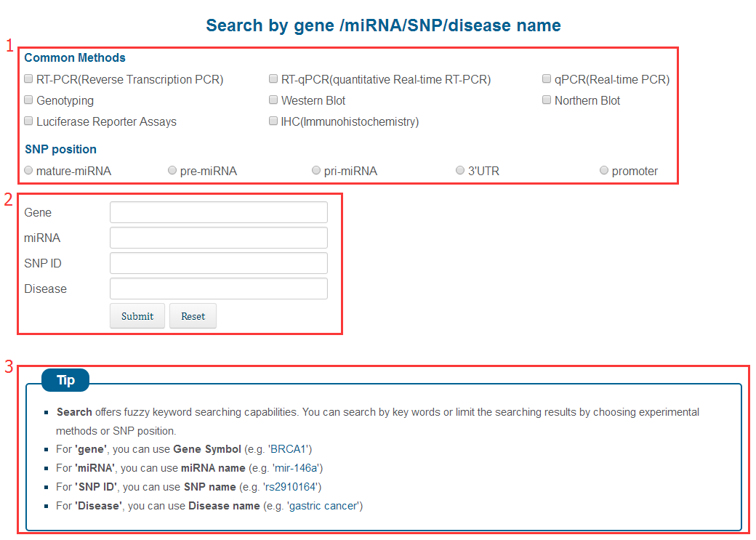
Task: Focus the Disease input field
Action: coord(218,289)
